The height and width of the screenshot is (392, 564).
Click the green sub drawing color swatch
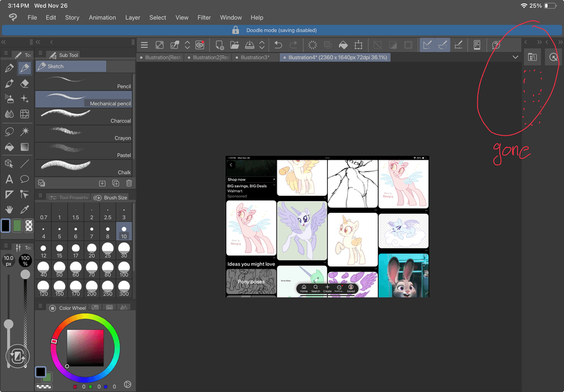(17, 226)
